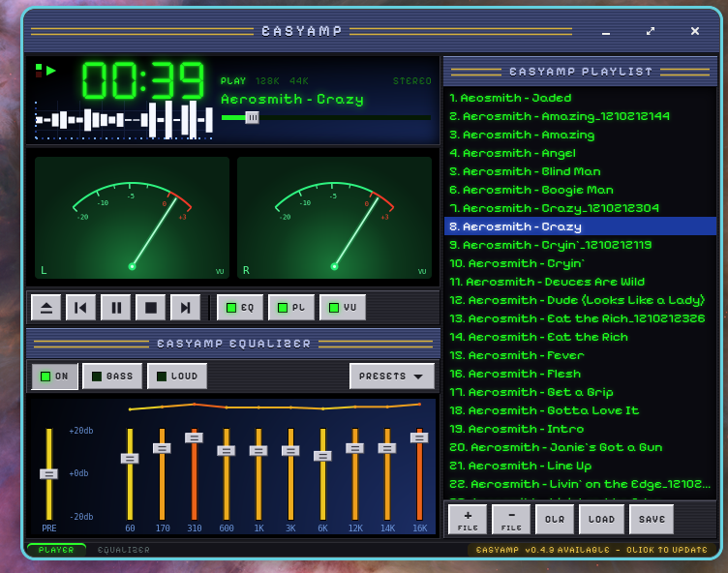Select track 3 'Aerosmith - Amazing'
728x573 pixels.
580,135
